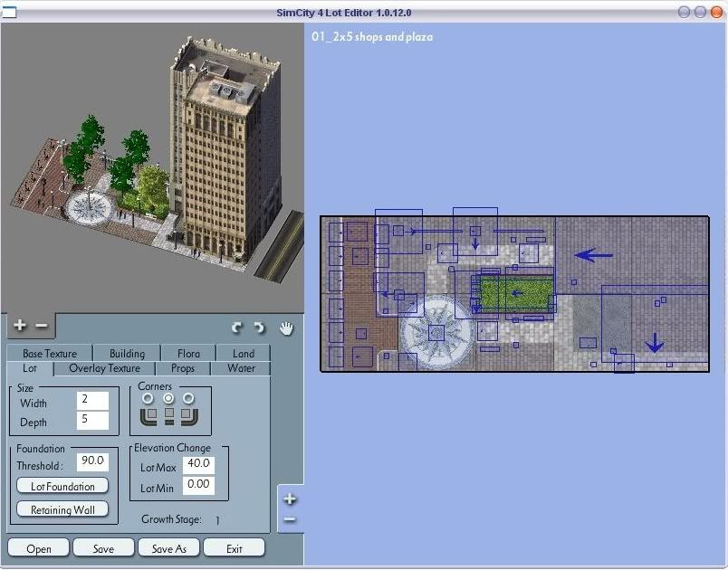Switch to the Base Texture tab

pyautogui.click(x=50, y=354)
